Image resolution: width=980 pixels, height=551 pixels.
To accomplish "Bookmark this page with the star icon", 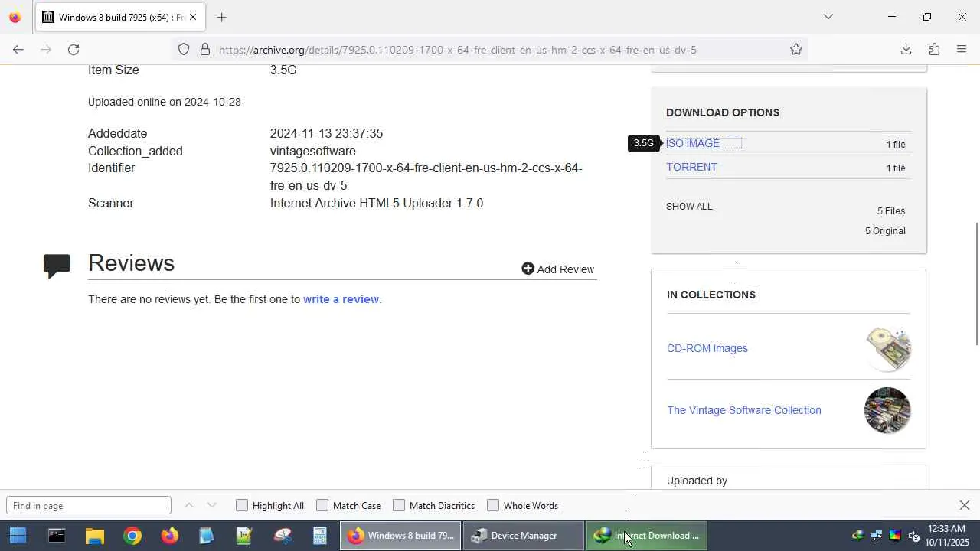I will [796, 50].
